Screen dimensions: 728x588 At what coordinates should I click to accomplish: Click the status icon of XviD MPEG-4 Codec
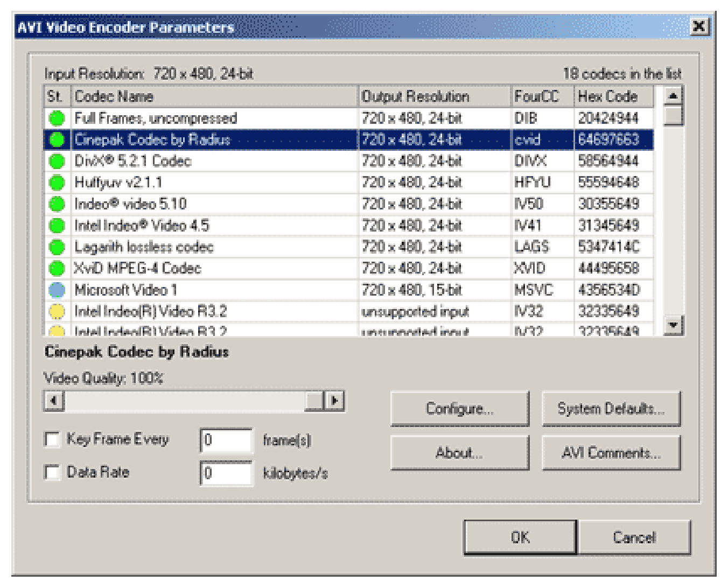57,268
